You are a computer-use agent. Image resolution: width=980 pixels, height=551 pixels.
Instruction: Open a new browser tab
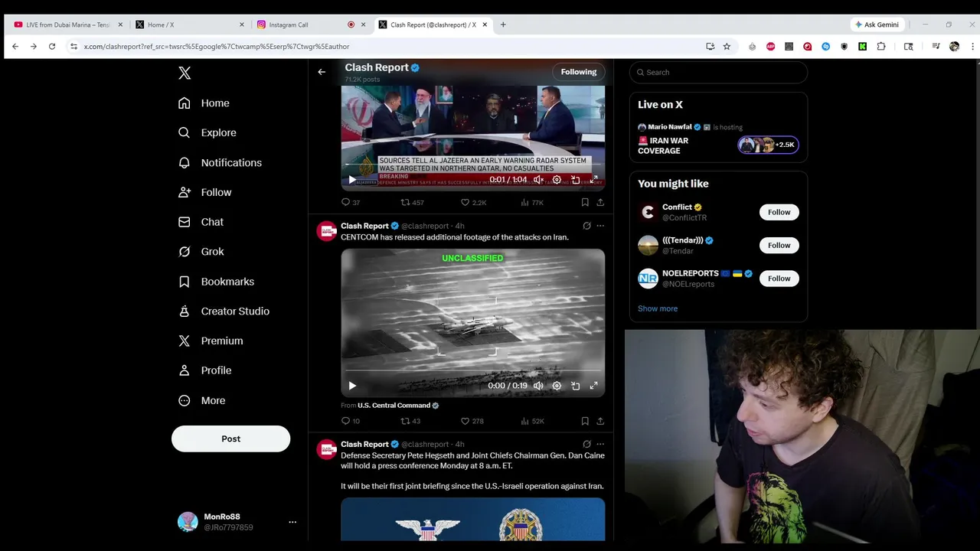coord(503,24)
